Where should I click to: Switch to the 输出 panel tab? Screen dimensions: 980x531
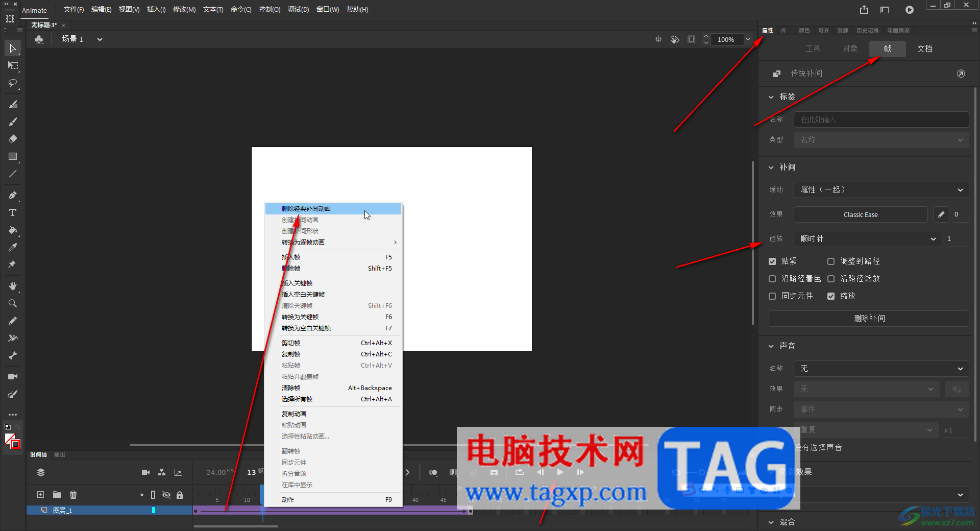coord(60,455)
